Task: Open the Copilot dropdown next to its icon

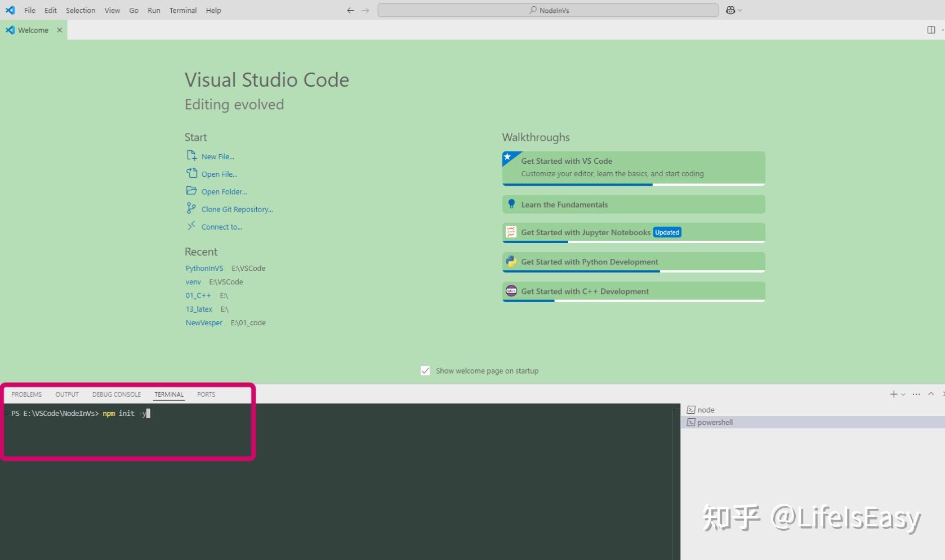Action: [x=739, y=10]
